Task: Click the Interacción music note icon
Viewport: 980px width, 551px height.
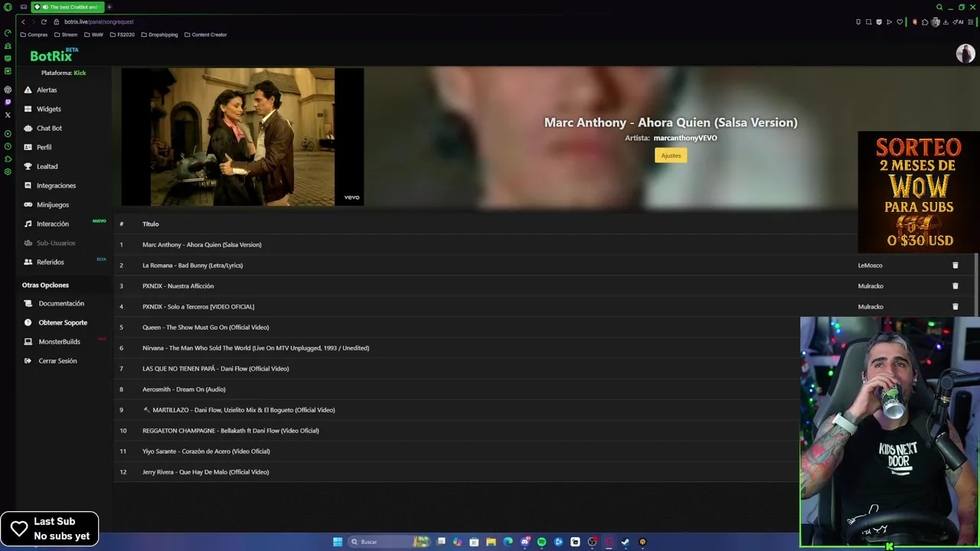Action: [28, 224]
